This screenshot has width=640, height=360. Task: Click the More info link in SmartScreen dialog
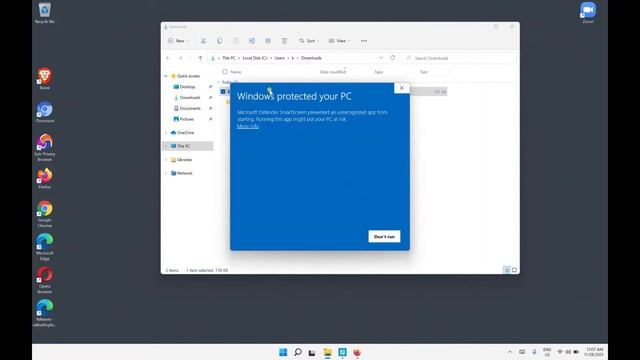point(248,127)
